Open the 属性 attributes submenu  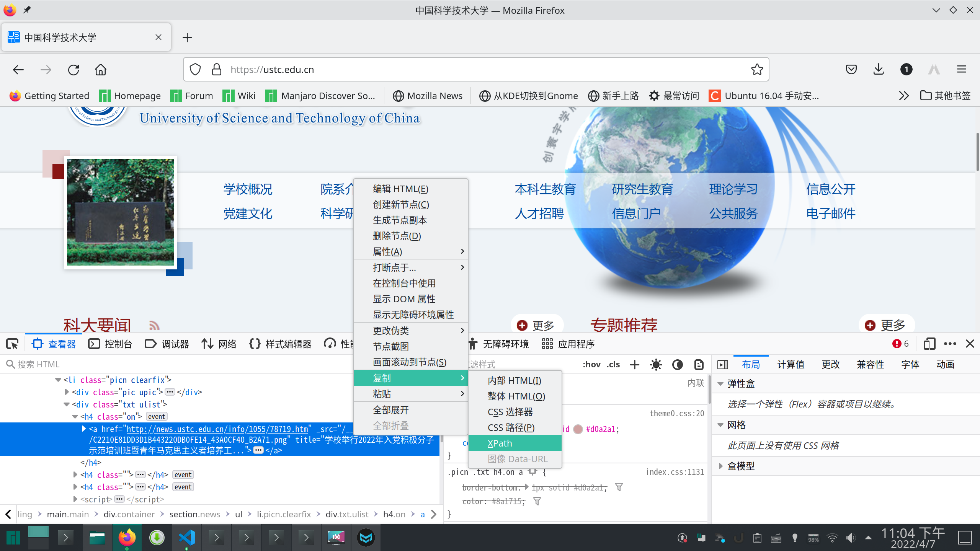coord(410,251)
